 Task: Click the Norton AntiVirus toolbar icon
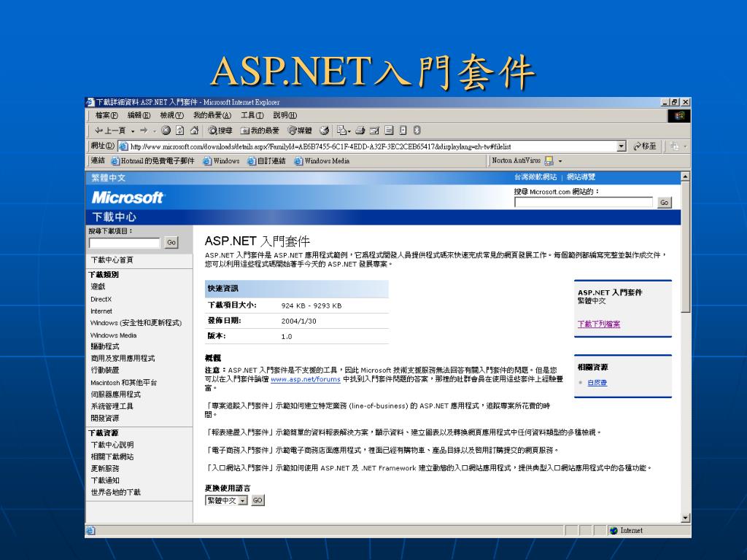(549, 160)
